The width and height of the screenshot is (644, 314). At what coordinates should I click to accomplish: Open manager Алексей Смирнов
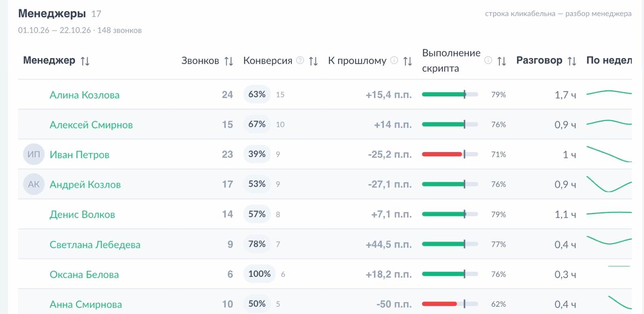[x=91, y=125]
